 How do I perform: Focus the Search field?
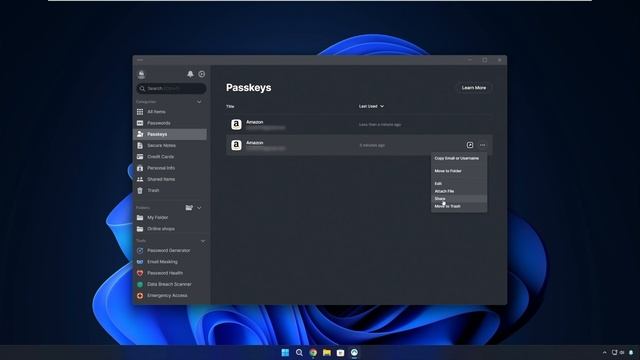coord(171,88)
